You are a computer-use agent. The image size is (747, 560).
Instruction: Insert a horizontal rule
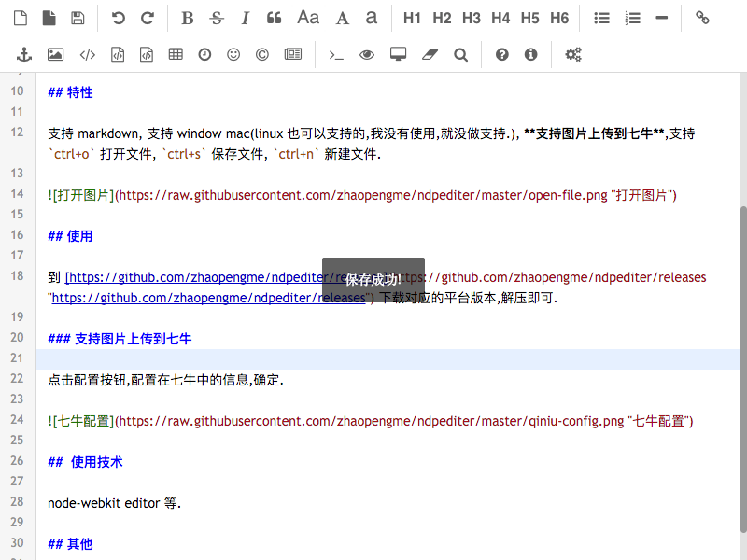click(x=662, y=18)
